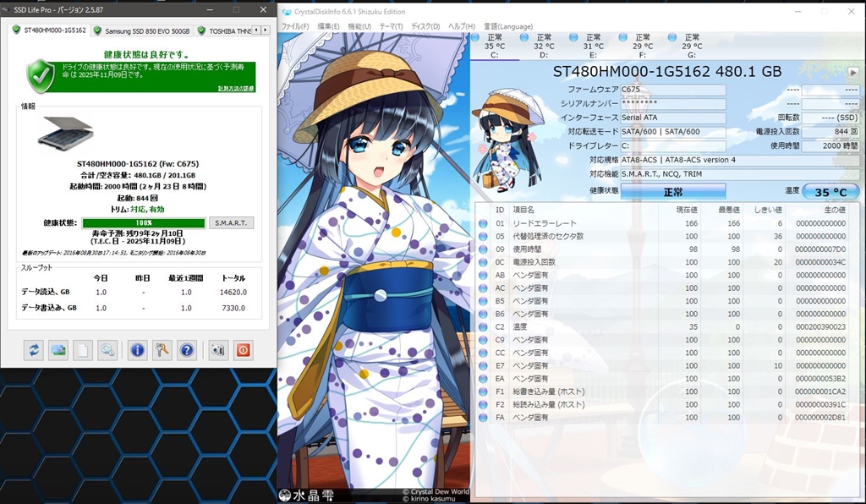Click the blue info icon in SSD Life

click(138, 350)
